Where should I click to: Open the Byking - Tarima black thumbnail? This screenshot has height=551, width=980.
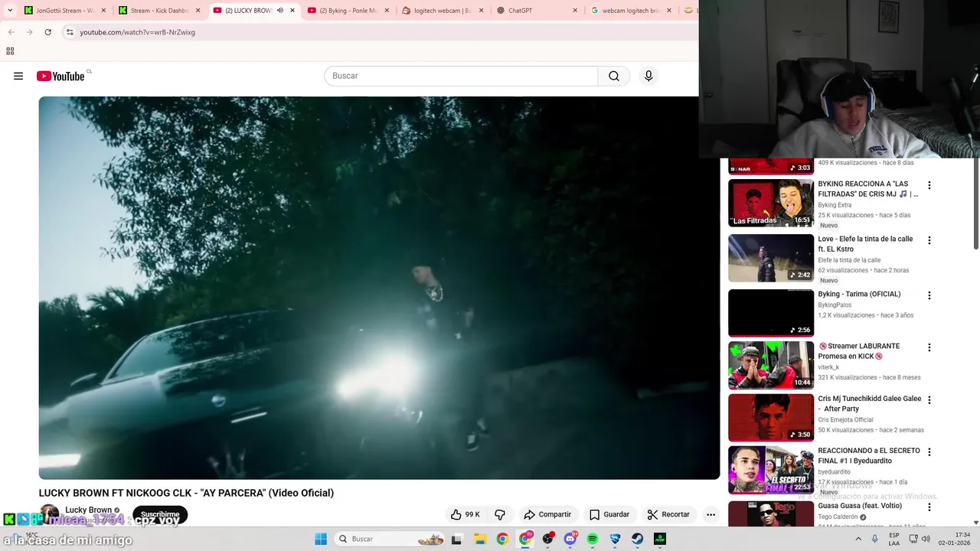(x=771, y=313)
